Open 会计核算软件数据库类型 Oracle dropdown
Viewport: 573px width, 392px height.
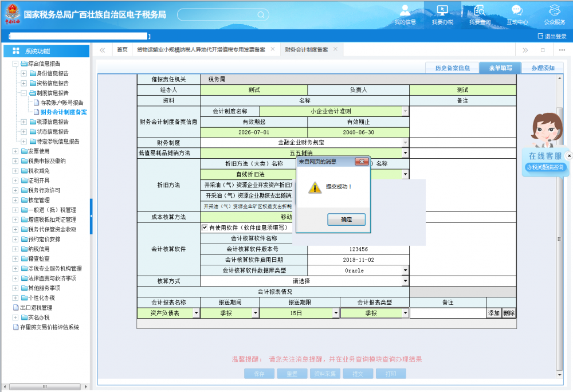click(405, 271)
